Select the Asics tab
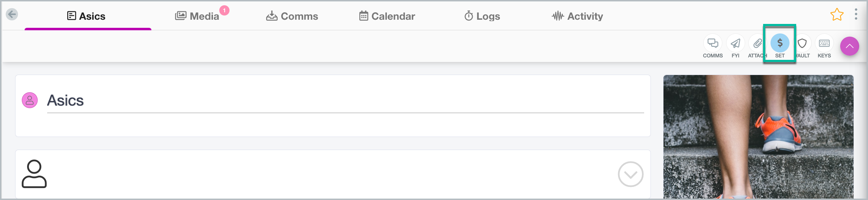This screenshot has height=200, width=868. point(87,16)
